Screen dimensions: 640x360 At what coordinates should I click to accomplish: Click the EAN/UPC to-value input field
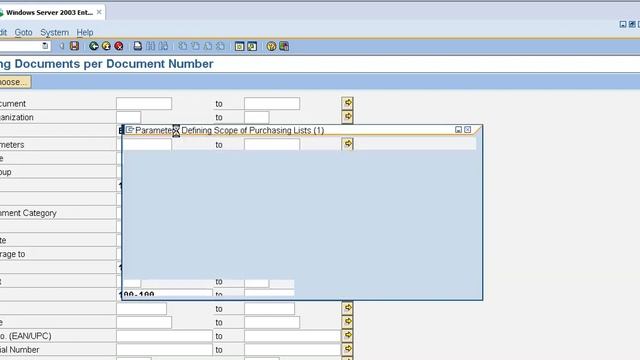pyautogui.click(x=292, y=336)
